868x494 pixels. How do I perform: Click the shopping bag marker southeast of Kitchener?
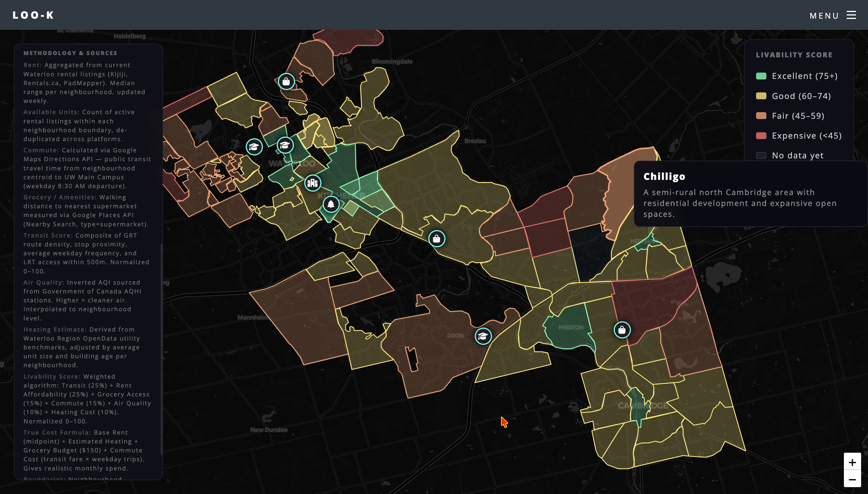437,239
